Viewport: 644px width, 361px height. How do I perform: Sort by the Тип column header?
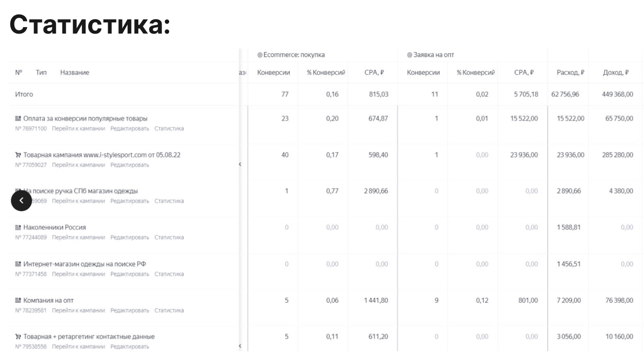41,73
